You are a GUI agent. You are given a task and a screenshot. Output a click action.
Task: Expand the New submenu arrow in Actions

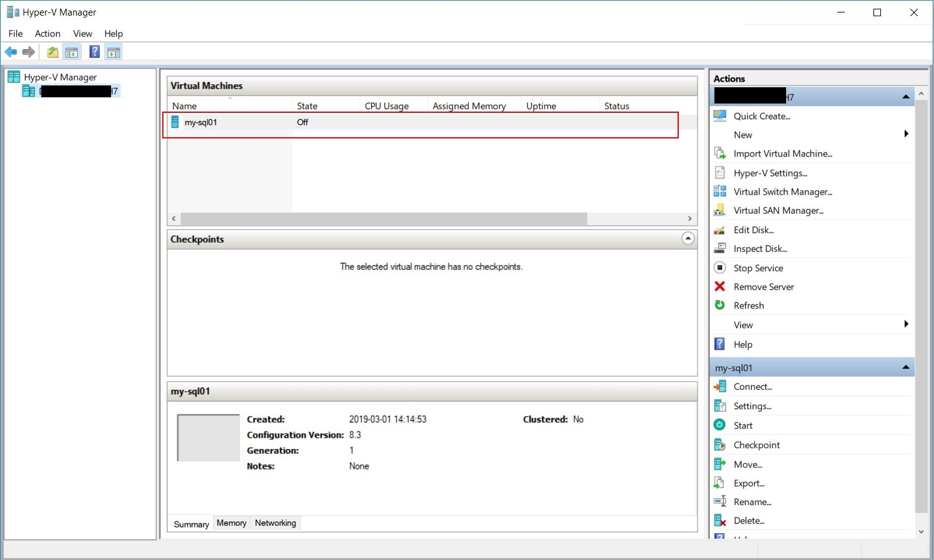click(906, 134)
